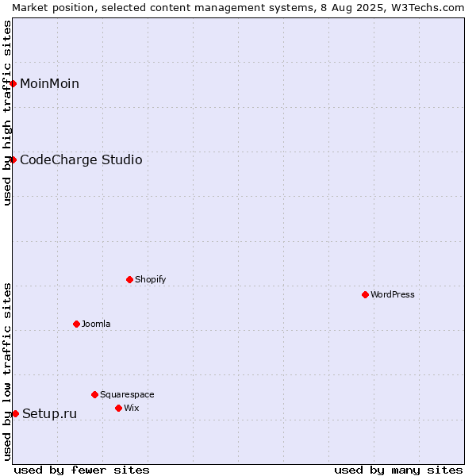The height and width of the screenshot is (476, 476).
Task: Pick the Squarespace marker on the chart
Action: click(94, 394)
